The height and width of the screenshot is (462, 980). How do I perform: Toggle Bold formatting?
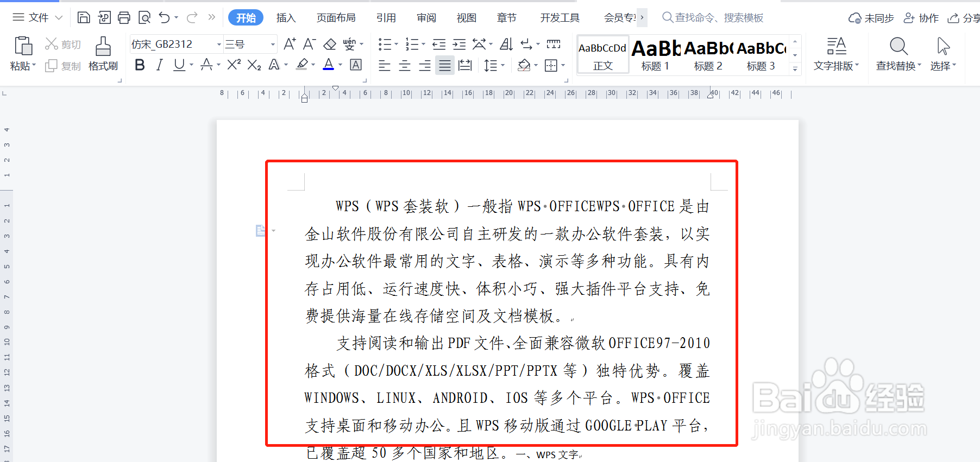click(140, 65)
